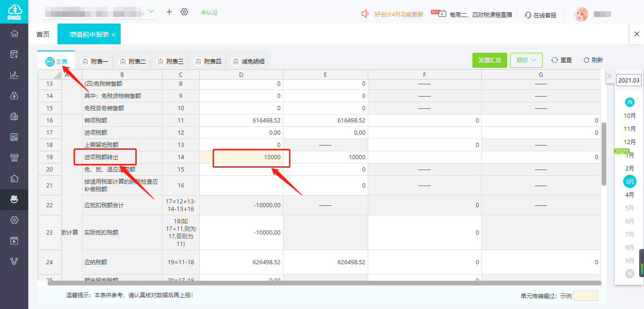Open the building icon in the sidebar
This screenshot has width=644, height=309.
[x=14, y=116]
